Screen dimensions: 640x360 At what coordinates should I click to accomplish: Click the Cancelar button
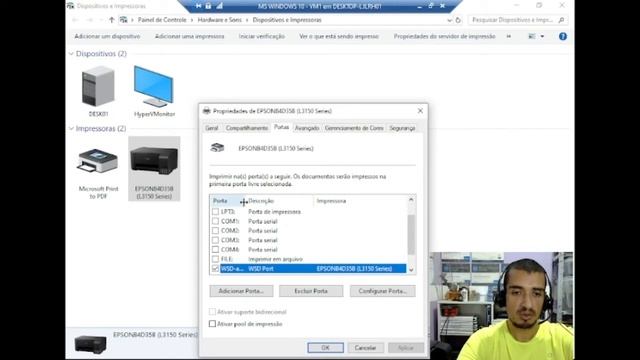click(365, 348)
